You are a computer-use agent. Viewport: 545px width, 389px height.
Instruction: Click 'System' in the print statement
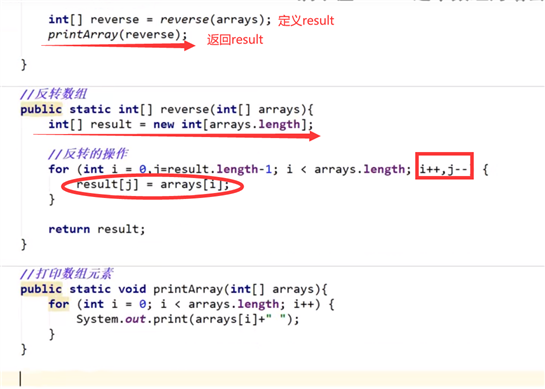[97, 319]
